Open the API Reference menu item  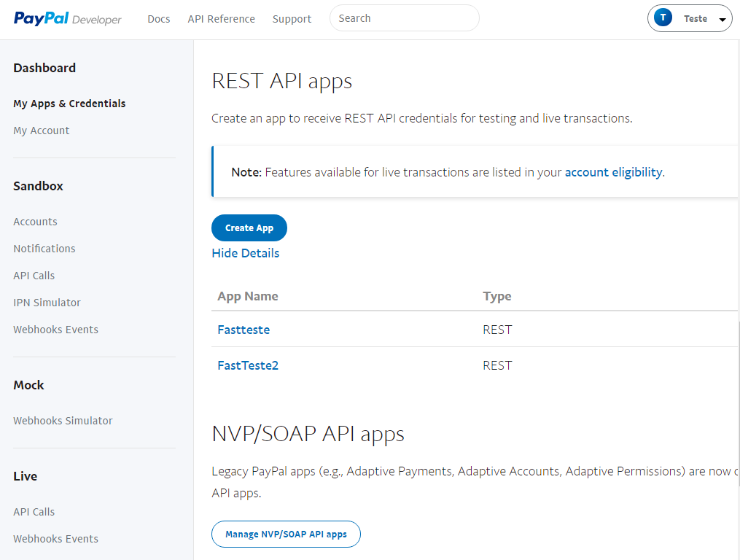(221, 19)
